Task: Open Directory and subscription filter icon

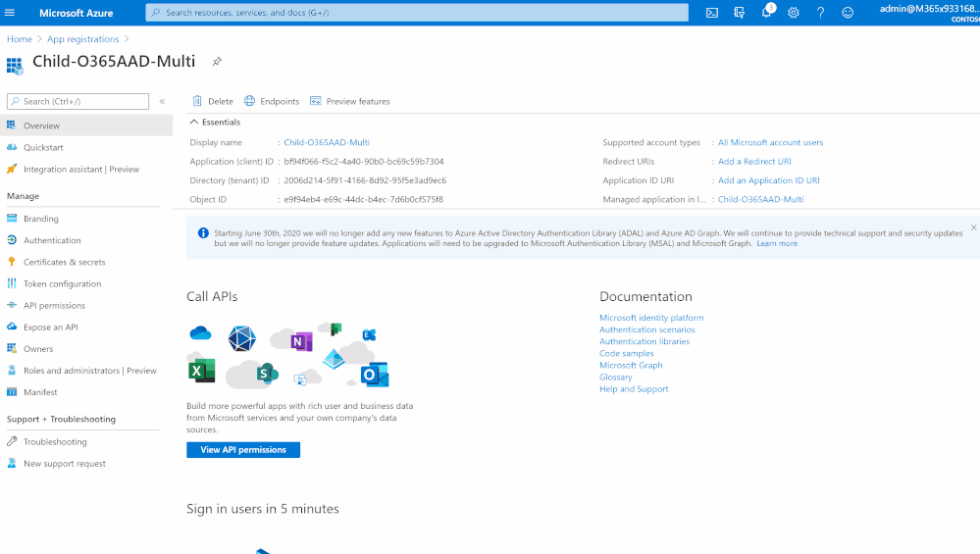Action: [x=740, y=13]
